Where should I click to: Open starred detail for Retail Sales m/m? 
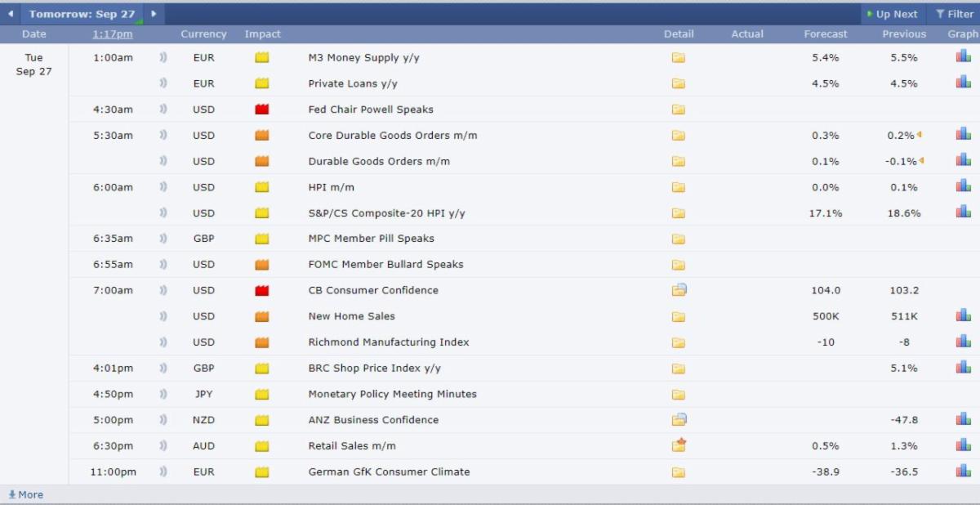pyautogui.click(x=679, y=445)
